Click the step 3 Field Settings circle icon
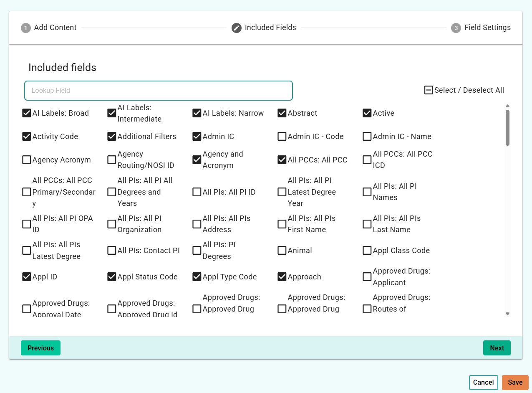This screenshot has height=393, width=532. [456, 28]
